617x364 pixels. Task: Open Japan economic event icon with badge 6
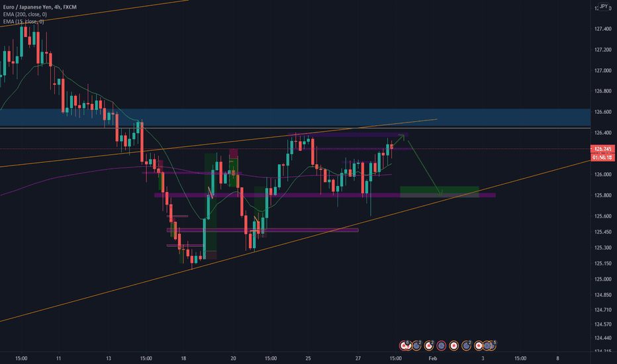(403, 345)
